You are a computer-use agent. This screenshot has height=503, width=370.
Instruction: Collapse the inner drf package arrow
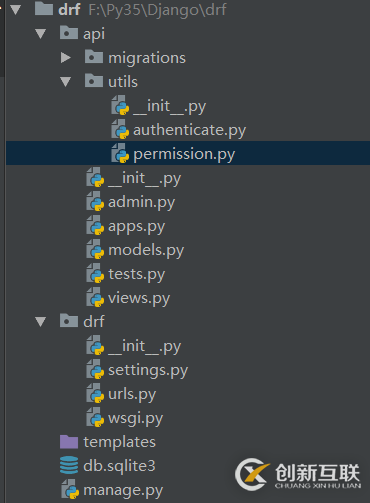pyautogui.click(x=41, y=322)
